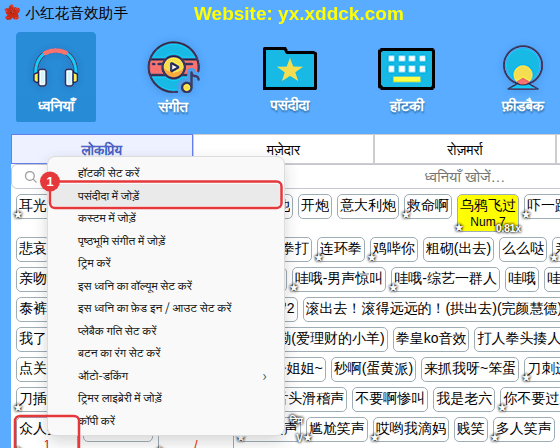Play the 泰裤 sound button

pyautogui.click(x=32, y=309)
